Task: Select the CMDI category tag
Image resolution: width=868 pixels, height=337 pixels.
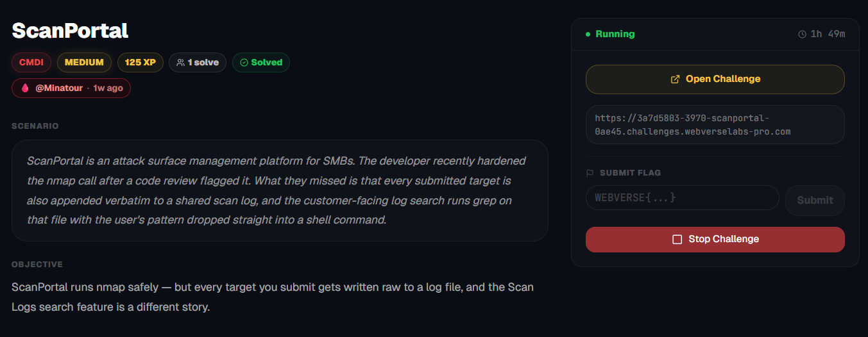Action: (x=31, y=63)
